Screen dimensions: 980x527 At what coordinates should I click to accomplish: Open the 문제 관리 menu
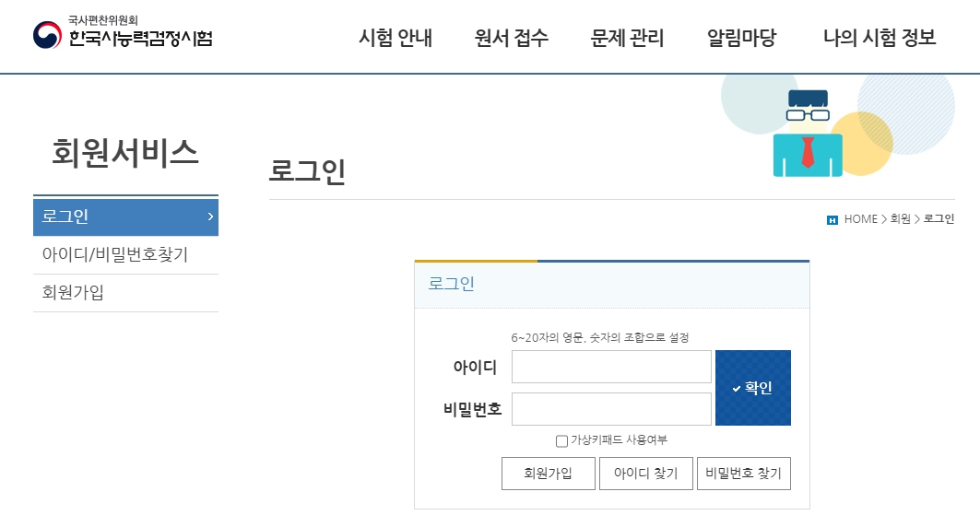tap(627, 38)
